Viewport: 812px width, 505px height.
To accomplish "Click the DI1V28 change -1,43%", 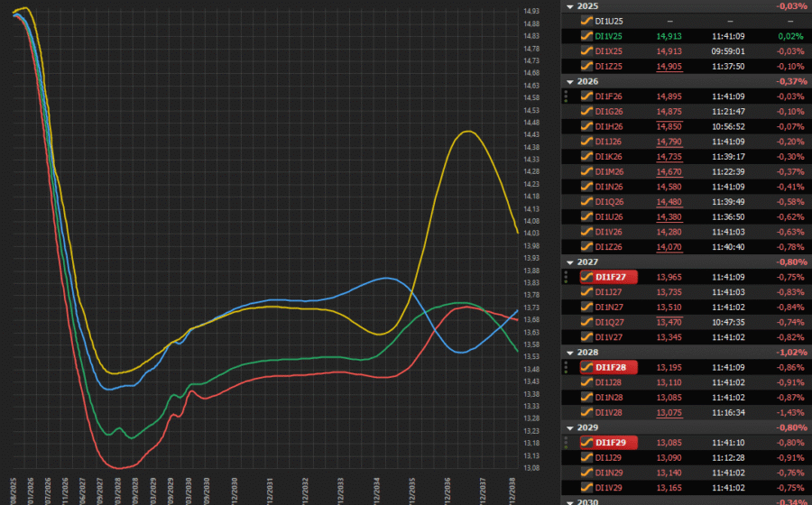I will pyautogui.click(x=790, y=412).
